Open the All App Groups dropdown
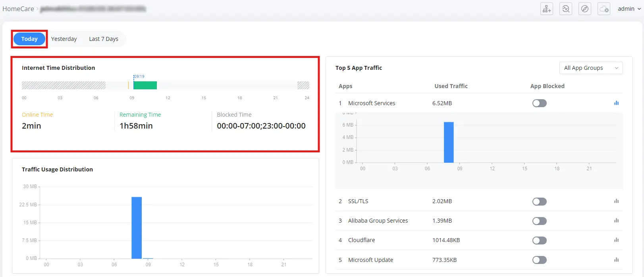 click(591, 68)
